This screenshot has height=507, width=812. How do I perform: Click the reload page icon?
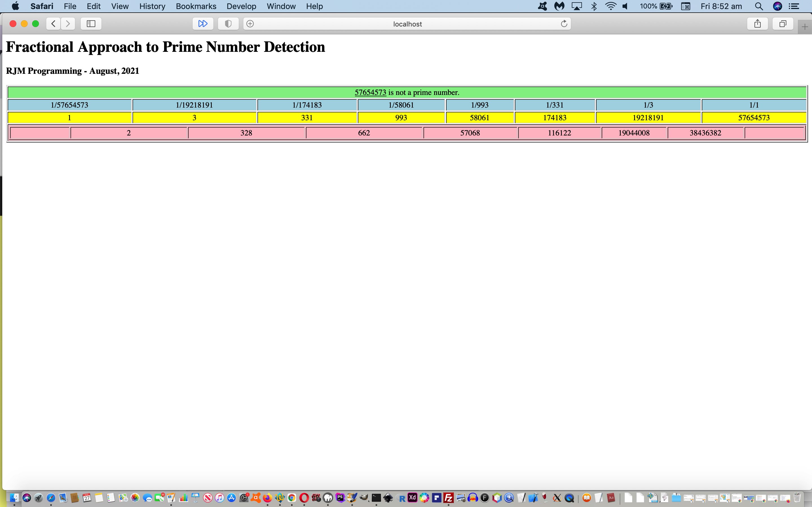pos(564,24)
